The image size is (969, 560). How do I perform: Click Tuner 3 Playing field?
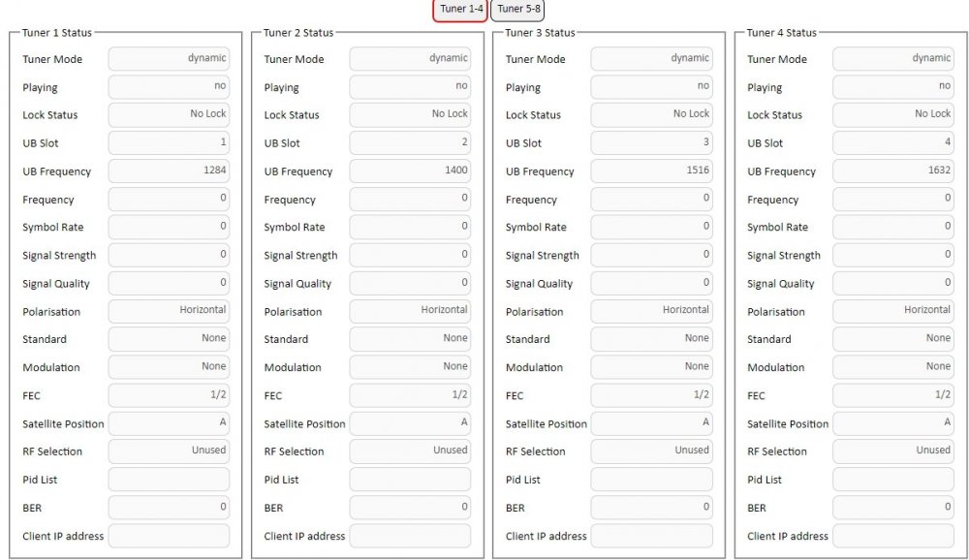652,87
